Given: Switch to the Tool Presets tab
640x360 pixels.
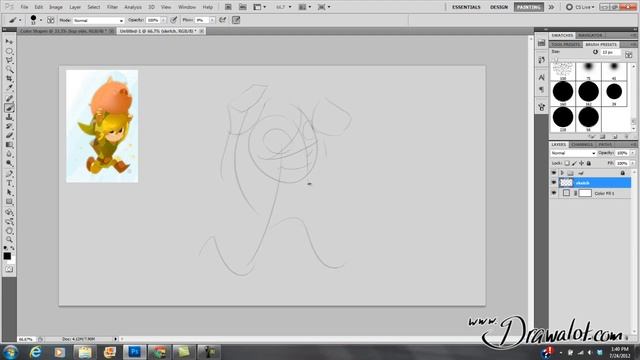Looking at the screenshot, I should [x=566, y=44].
